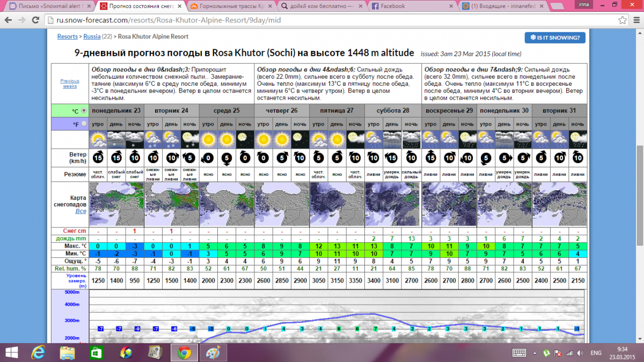Click the воскресенье 29 day header
The height and width of the screenshot is (362, 644).
coord(449,110)
